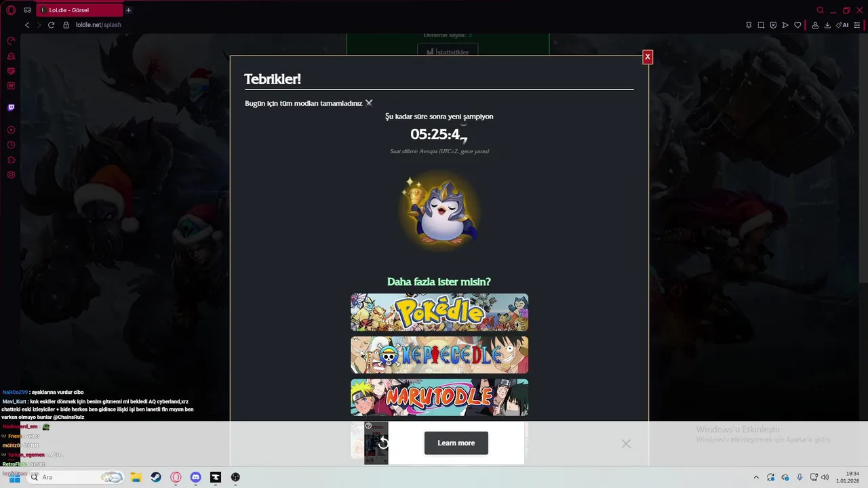Open the downloads icon

(x=827, y=25)
